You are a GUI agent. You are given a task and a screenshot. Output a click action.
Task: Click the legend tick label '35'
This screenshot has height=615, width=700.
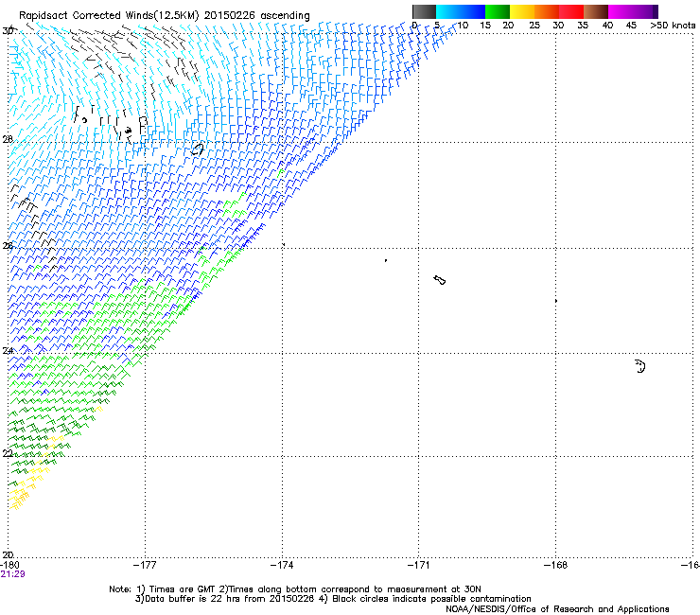coord(583,26)
